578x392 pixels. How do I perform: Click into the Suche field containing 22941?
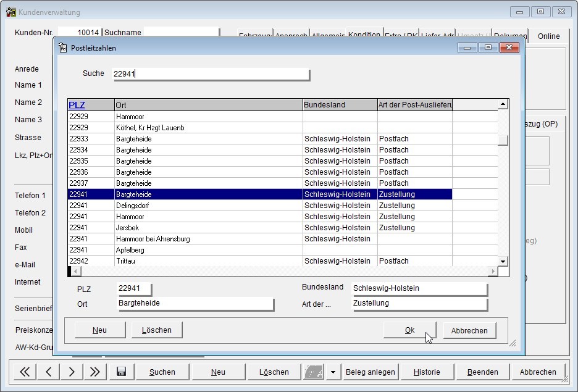point(211,73)
